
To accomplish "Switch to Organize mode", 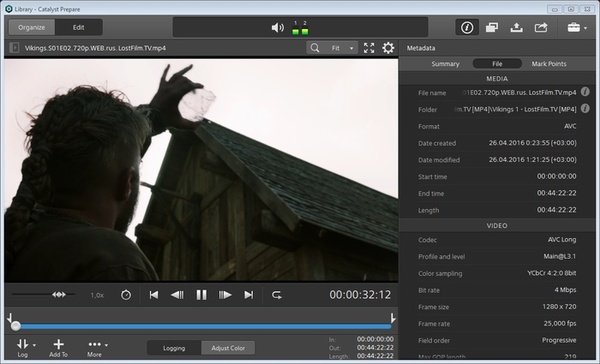I will 32,28.
